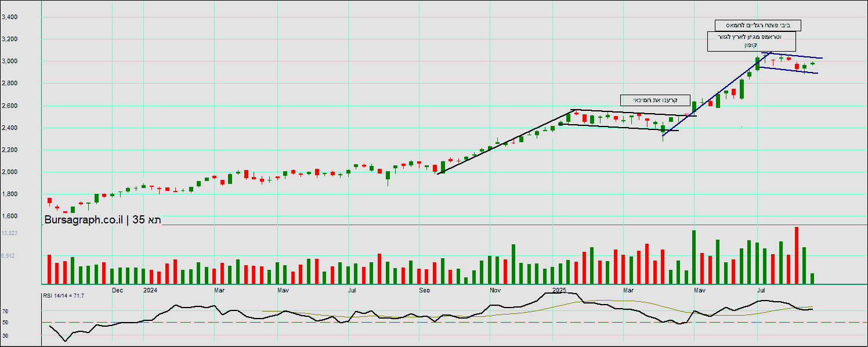868x347 pixels.
Task: Click the RSI 70 level label
Action: click(x=5, y=312)
